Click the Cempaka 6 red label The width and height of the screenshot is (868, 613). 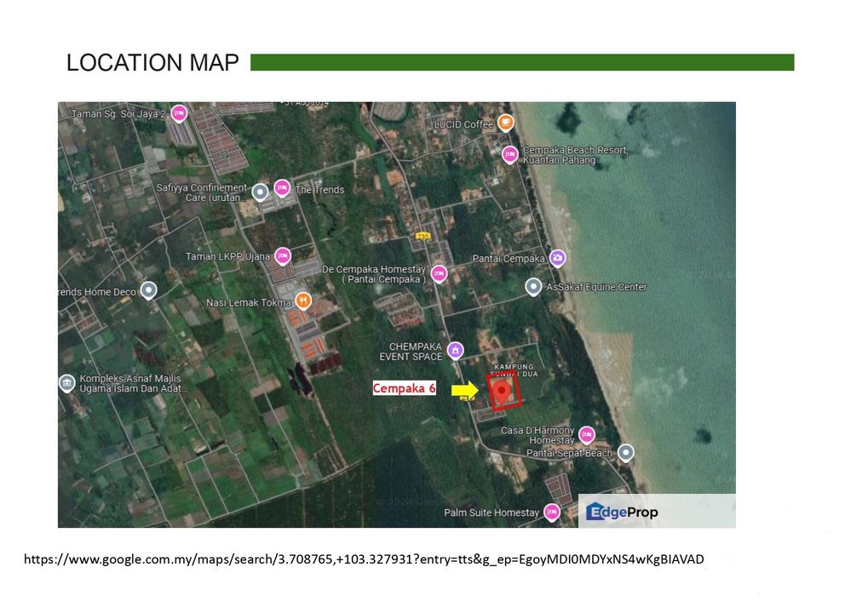tap(404, 388)
